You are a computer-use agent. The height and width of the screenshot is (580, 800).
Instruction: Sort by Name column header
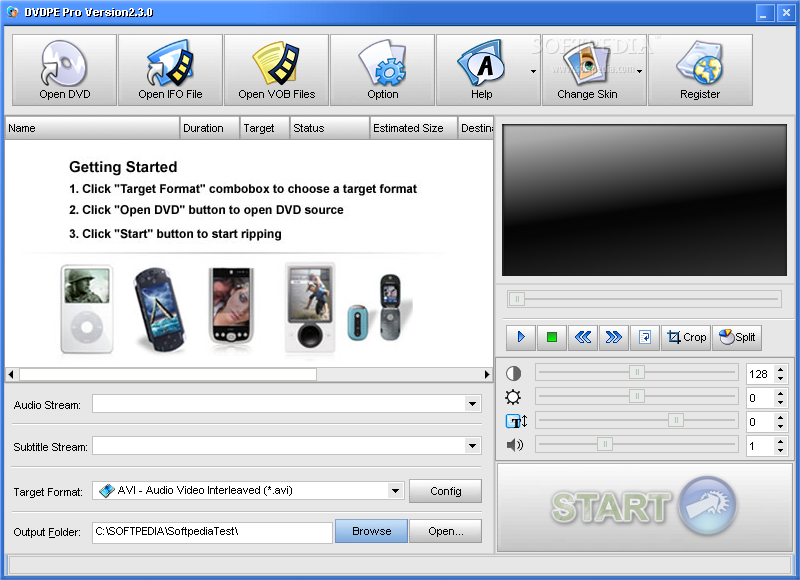92,128
